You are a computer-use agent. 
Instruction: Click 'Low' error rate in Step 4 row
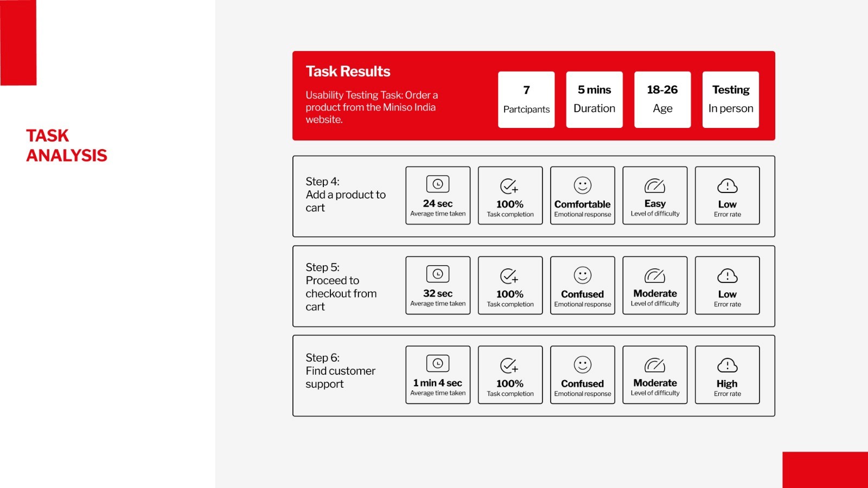(x=727, y=204)
